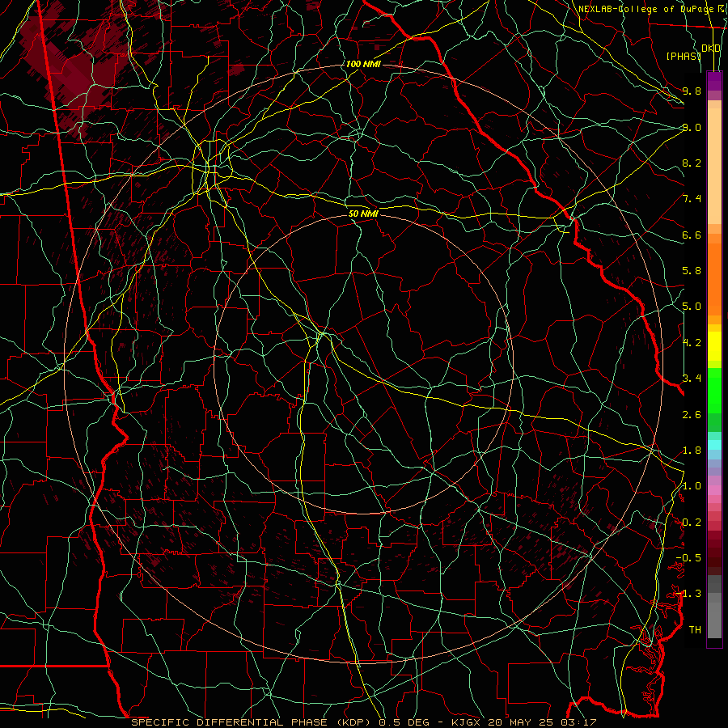Pick the yellow segment of the color bar
Image resolution: width=728 pixels, height=728 pixels.
click(x=714, y=346)
